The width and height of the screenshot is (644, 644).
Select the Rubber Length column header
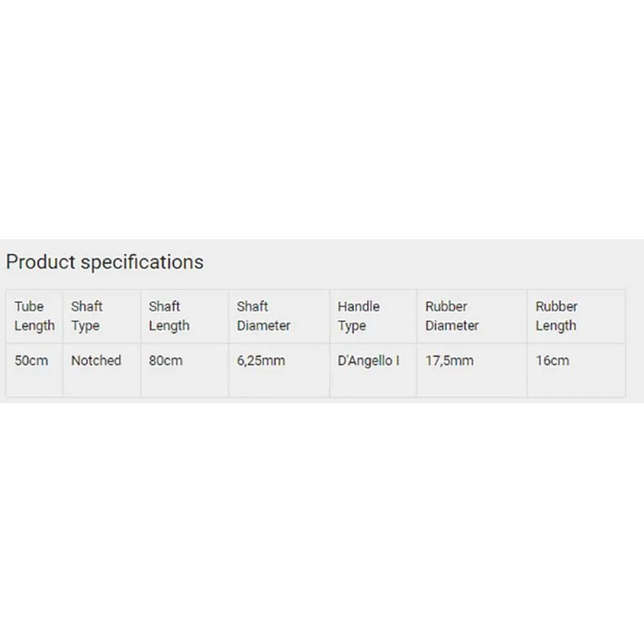(x=556, y=316)
